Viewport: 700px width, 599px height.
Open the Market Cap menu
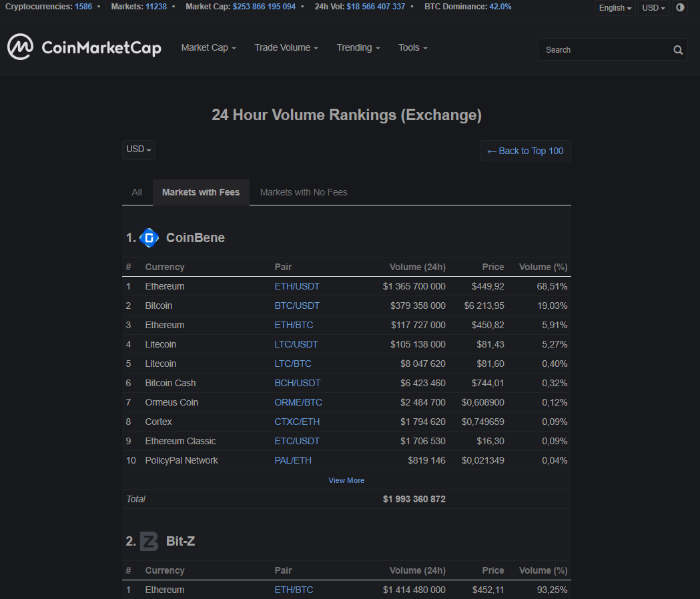208,47
